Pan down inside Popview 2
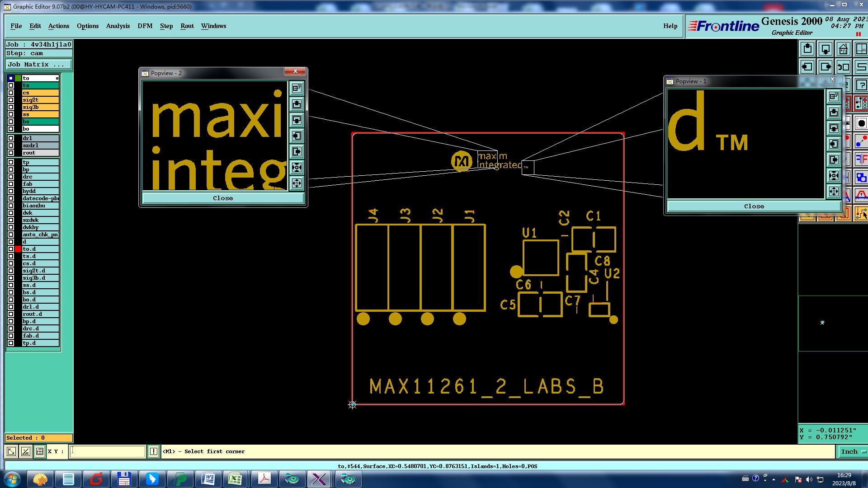The height and width of the screenshot is (488, 868). (297, 120)
